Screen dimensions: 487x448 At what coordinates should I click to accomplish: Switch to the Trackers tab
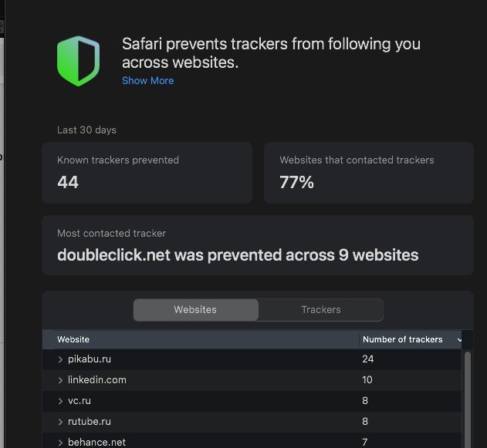[x=321, y=310]
